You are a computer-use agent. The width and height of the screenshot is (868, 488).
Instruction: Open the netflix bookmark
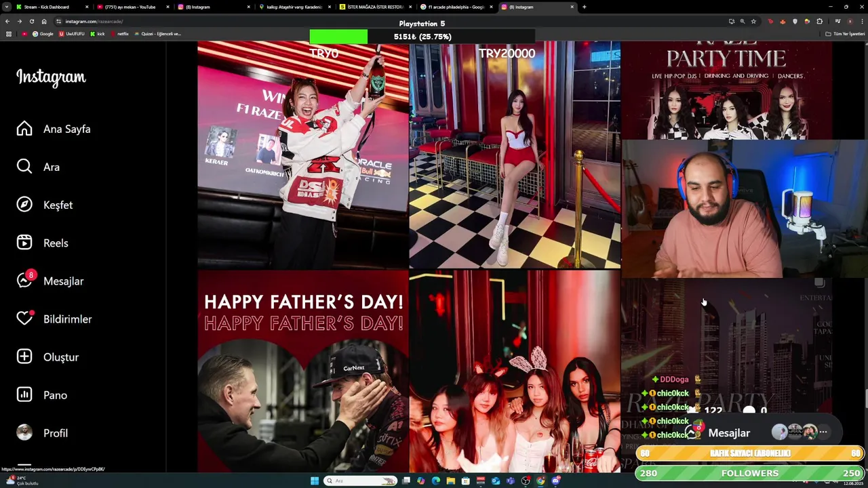pos(119,34)
